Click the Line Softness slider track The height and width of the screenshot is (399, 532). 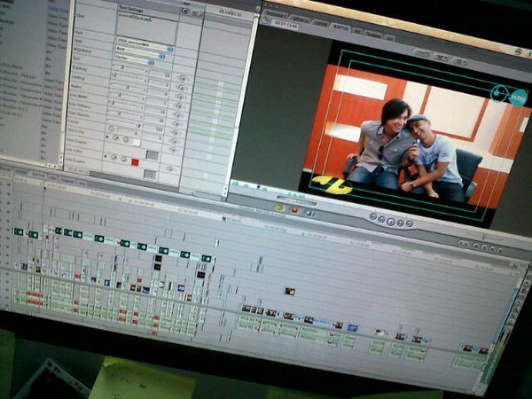(124, 114)
